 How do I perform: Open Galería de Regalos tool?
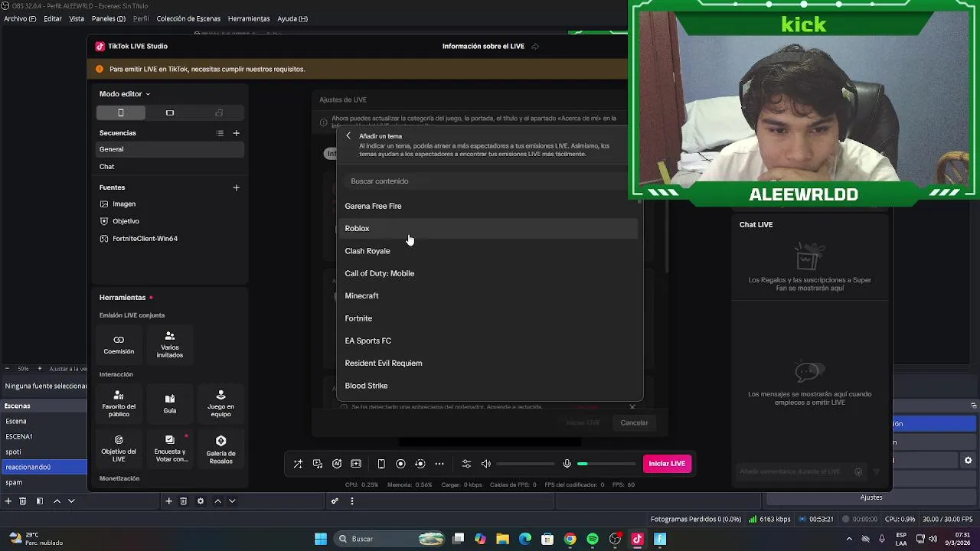220,448
